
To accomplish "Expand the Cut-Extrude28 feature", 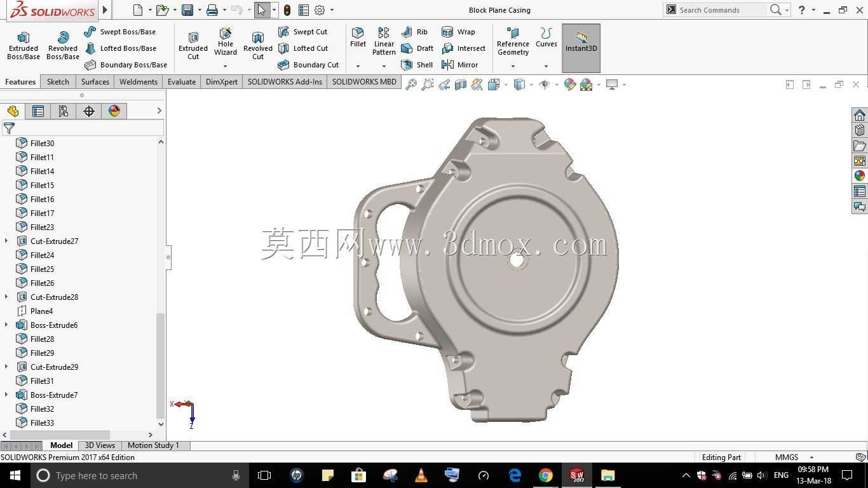I will point(6,297).
